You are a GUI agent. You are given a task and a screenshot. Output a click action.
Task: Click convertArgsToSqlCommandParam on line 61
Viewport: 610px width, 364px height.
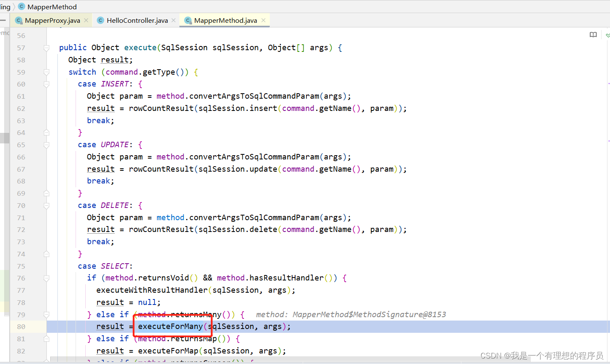coord(254,96)
